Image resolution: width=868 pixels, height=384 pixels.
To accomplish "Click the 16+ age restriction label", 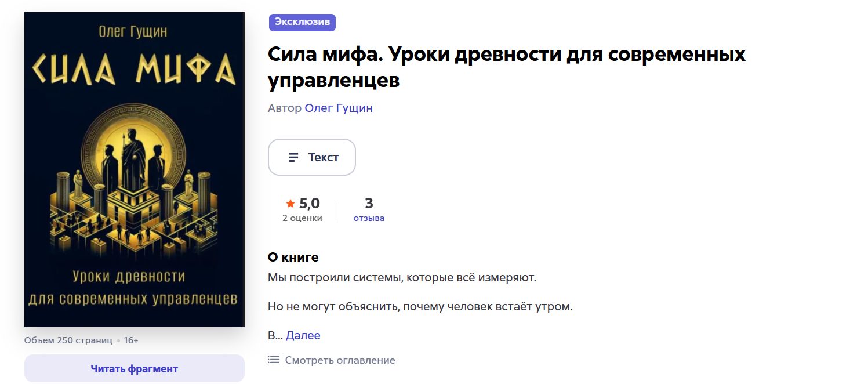I will pyautogui.click(x=130, y=340).
